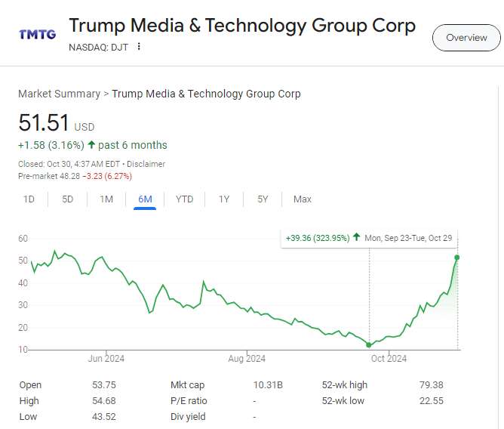The width and height of the screenshot is (504, 429).
Task: Switch to the 5D chart range
Action: pyautogui.click(x=68, y=199)
